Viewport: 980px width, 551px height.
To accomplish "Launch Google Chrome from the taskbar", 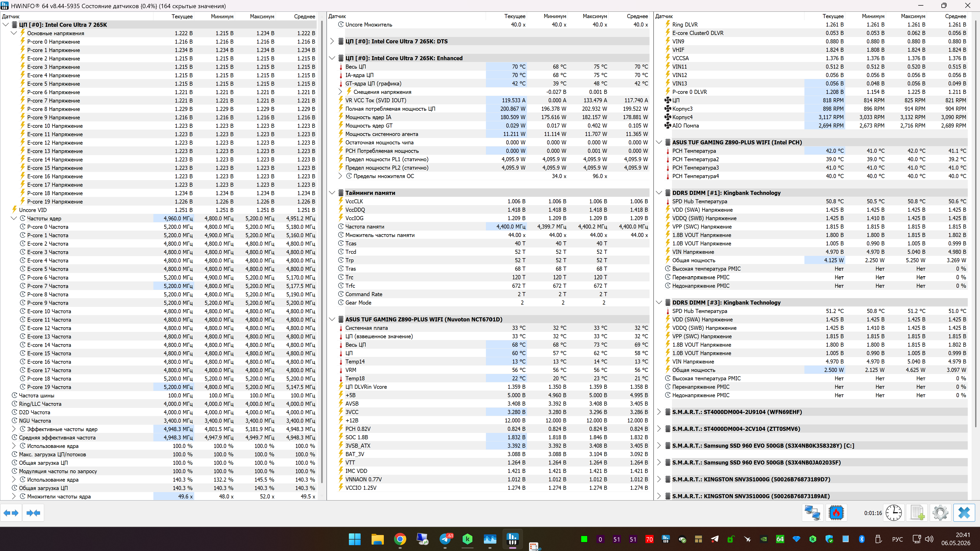I will click(400, 539).
